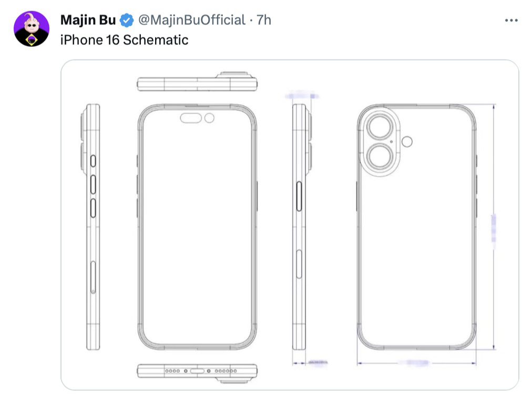Click the power button on right side view
This screenshot has height=394, width=532.
coord(299,197)
